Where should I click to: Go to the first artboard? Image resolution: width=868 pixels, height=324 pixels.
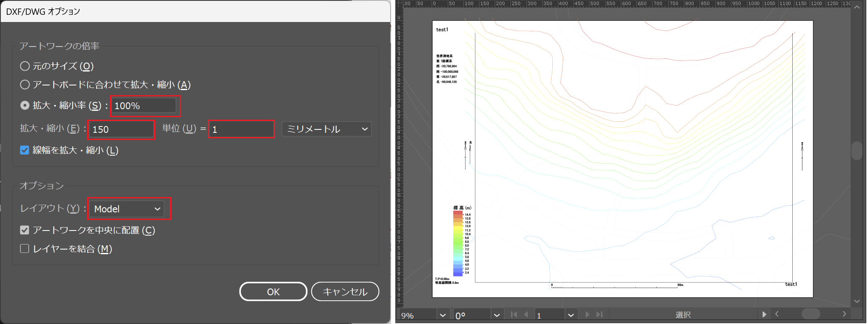coord(514,314)
